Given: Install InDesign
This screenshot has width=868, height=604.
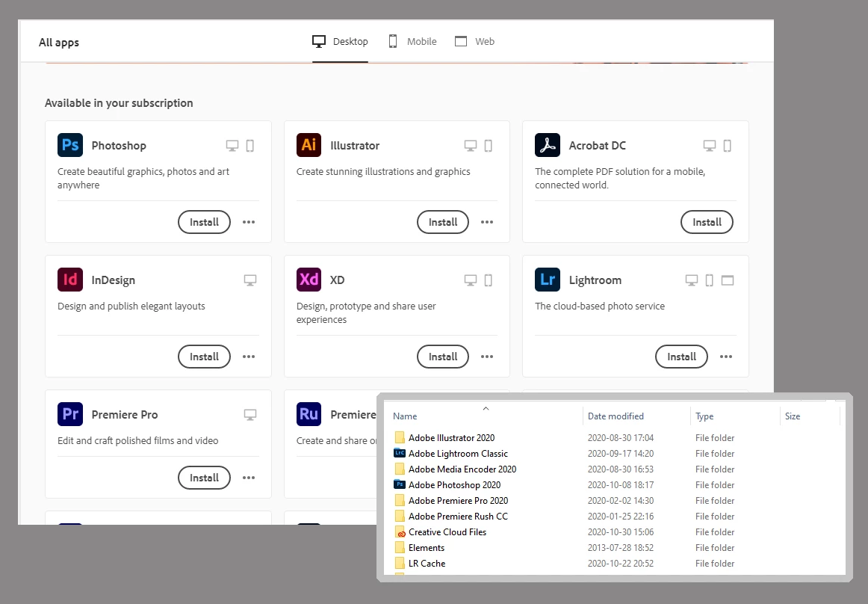Looking at the screenshot, I should [204, 357].
